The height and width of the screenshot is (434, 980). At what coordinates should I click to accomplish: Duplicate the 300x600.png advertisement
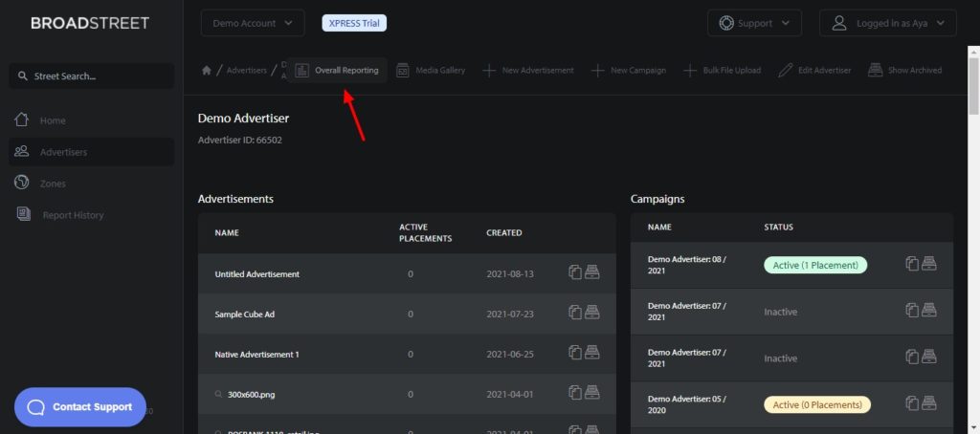[575, 393]
